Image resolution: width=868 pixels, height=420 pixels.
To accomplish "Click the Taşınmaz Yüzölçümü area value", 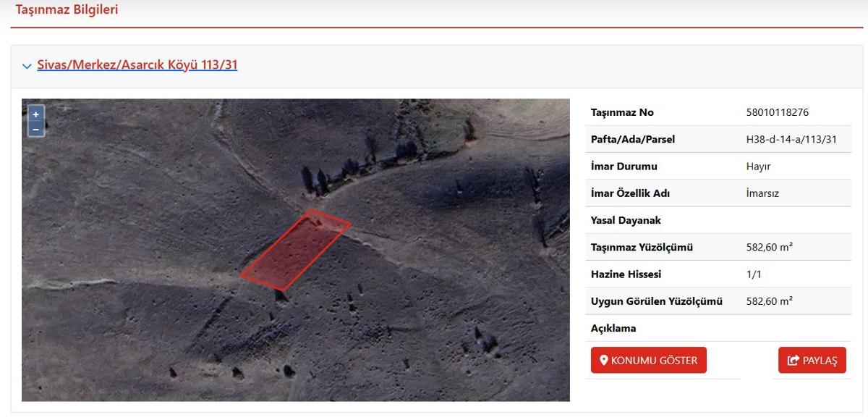I will click(769, 247).
